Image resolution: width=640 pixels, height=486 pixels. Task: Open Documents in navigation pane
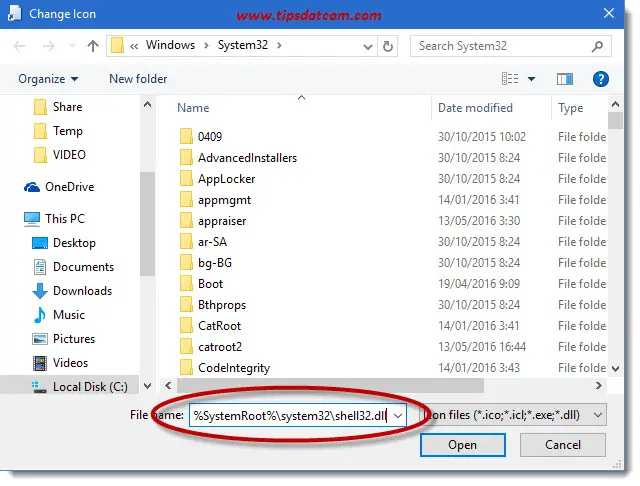tap(73, 267)
